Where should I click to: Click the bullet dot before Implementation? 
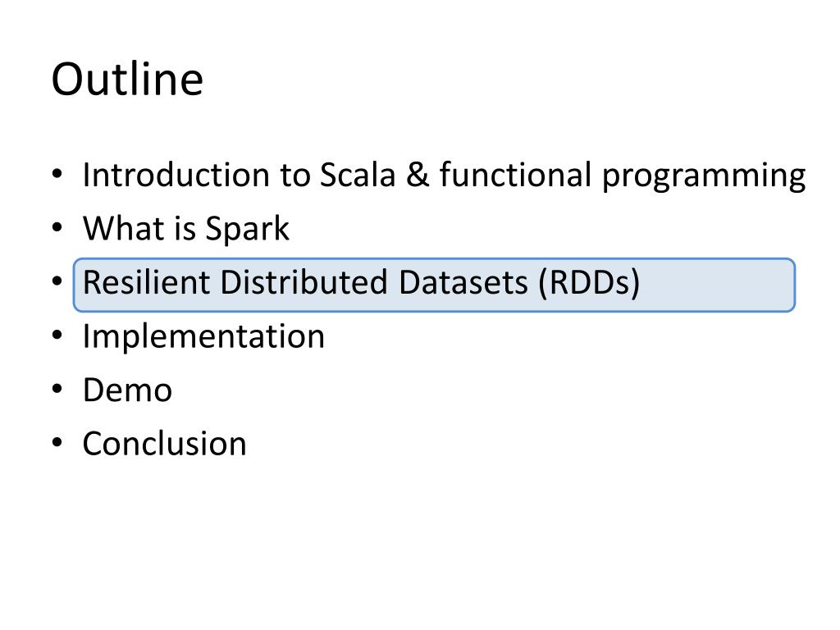[57, 335]
